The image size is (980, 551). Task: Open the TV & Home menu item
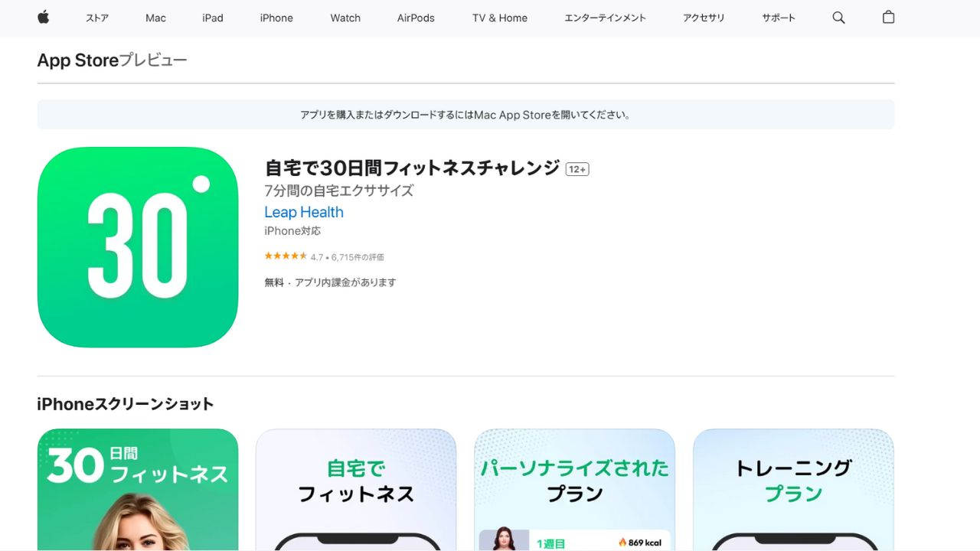[500, 18]
